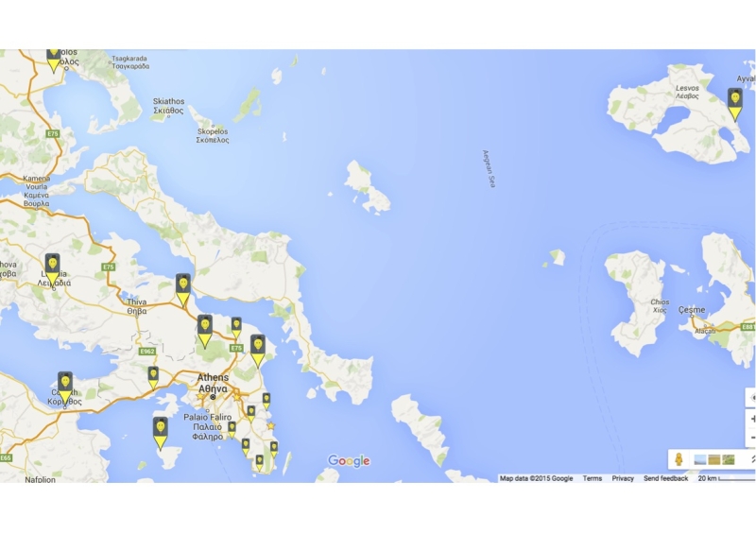Image resolution: width=756 pixels, height=534 pixels.
Task: Click the Nafplion label
Action: pos(40,479)
